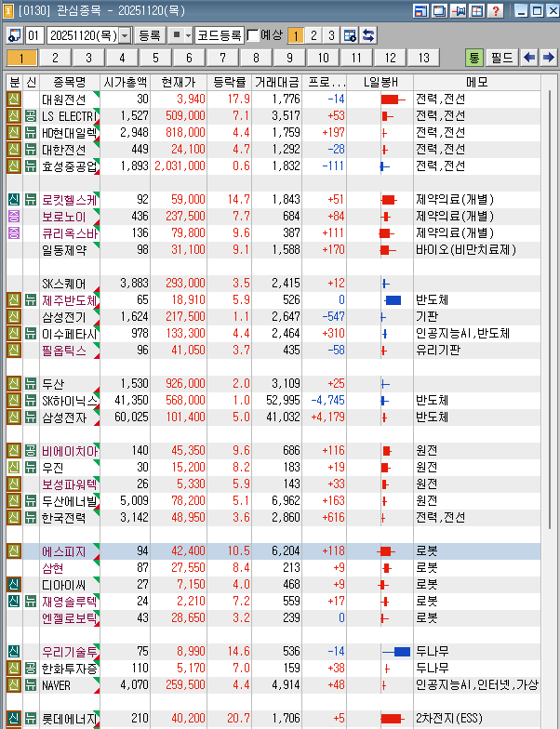The height and width of the screenshot is (729, 560).
Task: Click the vertical scrollbar on the right
Action: (550, 309)
